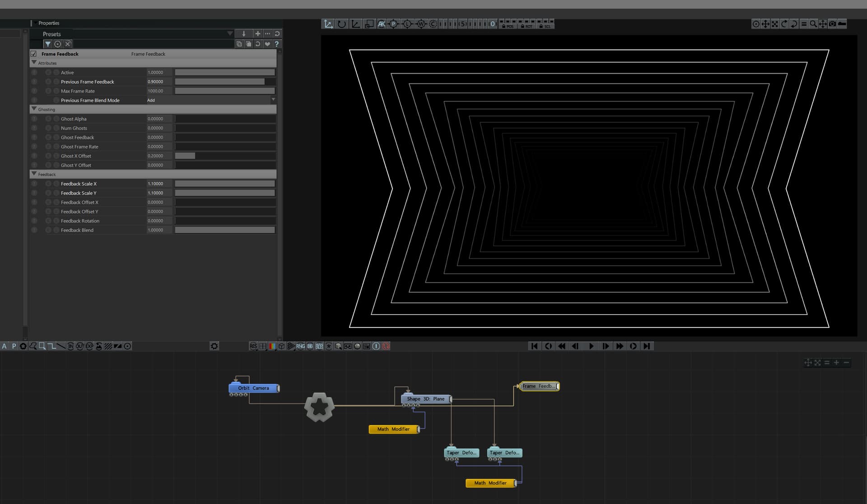Screen dimensions: 867x504
Task: Toggle the animation dot for Ghost Alpha
Action: point(48,119)
